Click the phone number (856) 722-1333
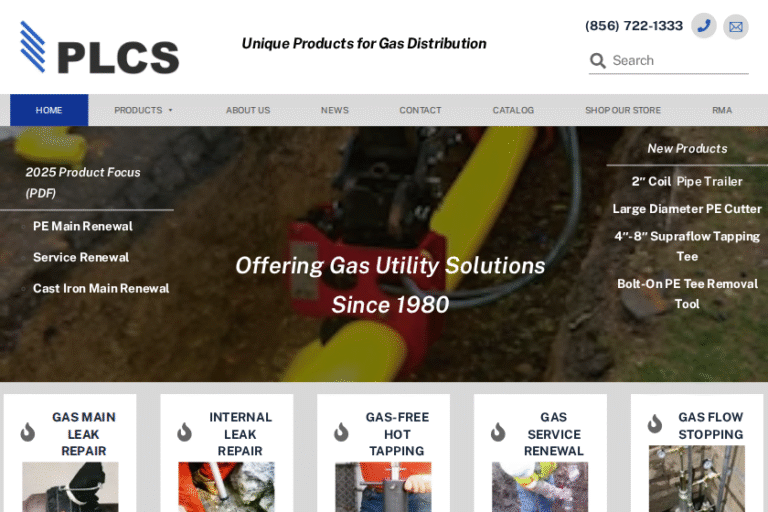Viewport: 768px width, 512px height. pyautogui.click(x=634, y=25)
